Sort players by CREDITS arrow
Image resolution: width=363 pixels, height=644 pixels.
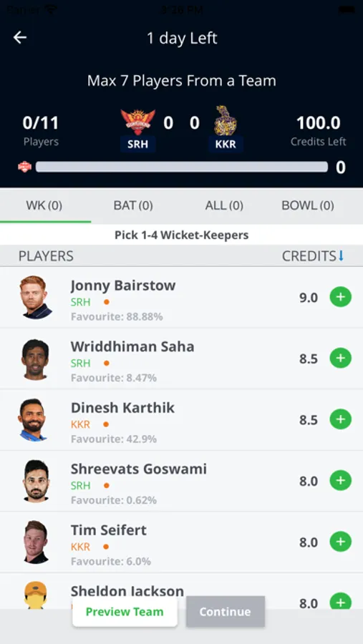340,256
